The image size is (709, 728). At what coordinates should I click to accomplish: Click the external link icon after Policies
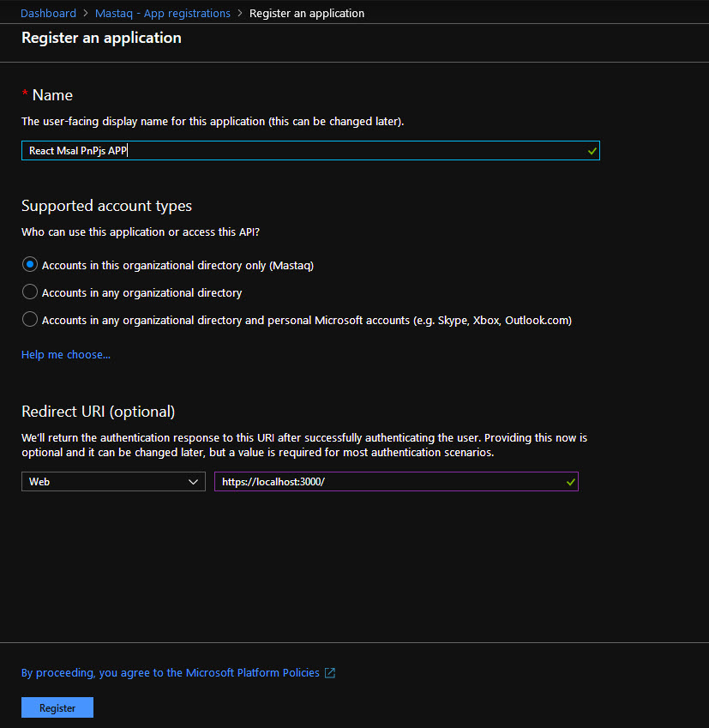click(330, 673)
